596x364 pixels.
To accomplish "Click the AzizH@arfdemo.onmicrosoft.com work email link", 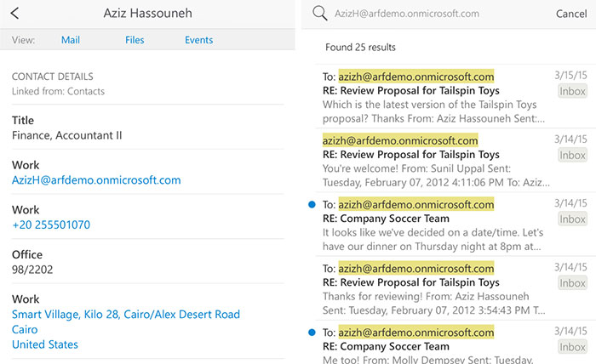I will click(x=96, y=180).
